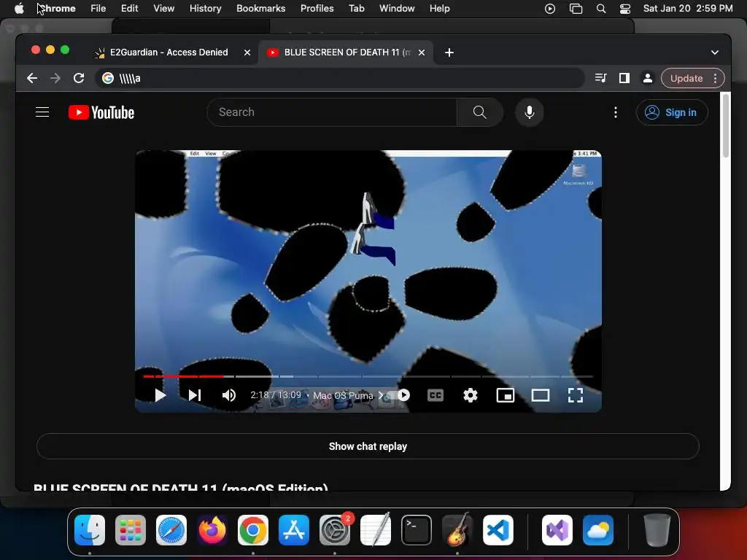
Task: Go back in Chrome
Action: (x=32, y=78)
